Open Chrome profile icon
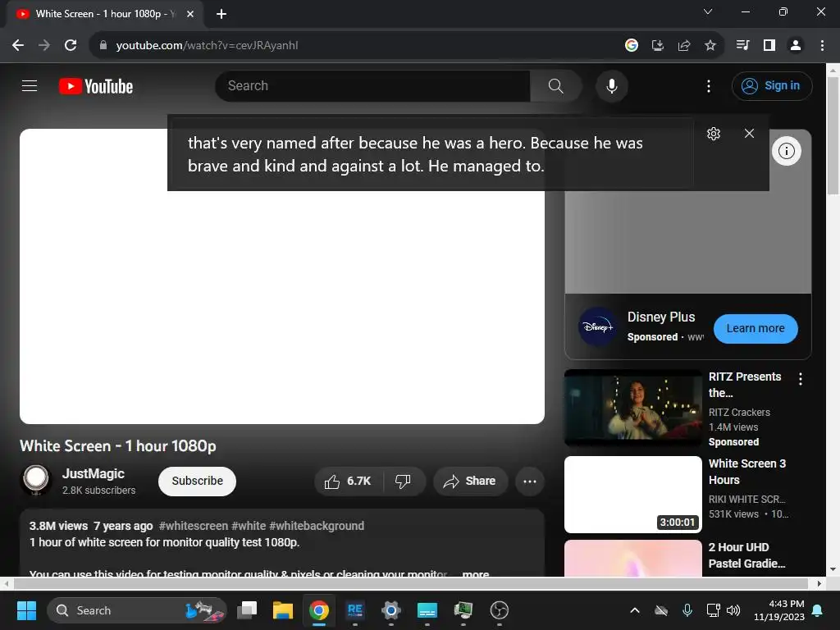The image size is (840, 630). click(x=795, y=45)
